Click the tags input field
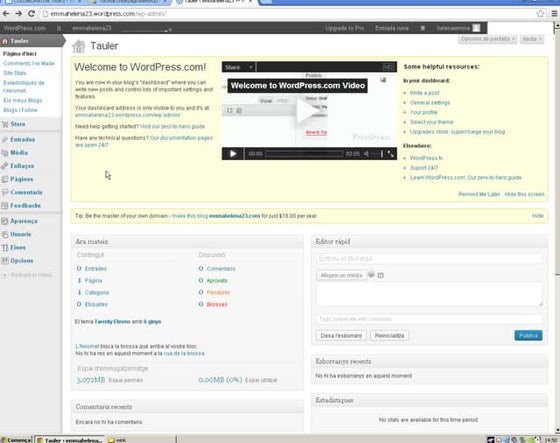 click(429, 319)
